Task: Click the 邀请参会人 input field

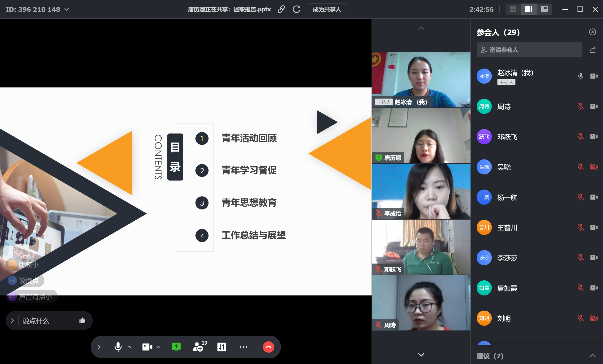Action: click(529, 50)
